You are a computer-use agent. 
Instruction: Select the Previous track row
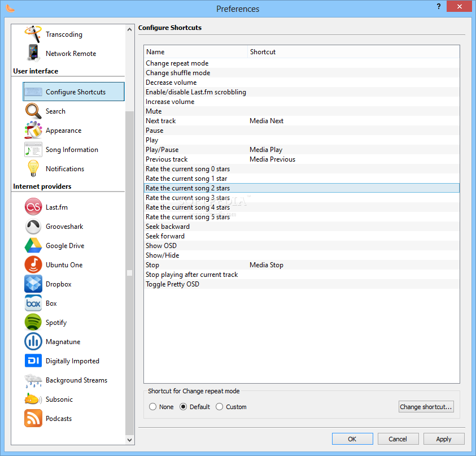pos(302,159)
